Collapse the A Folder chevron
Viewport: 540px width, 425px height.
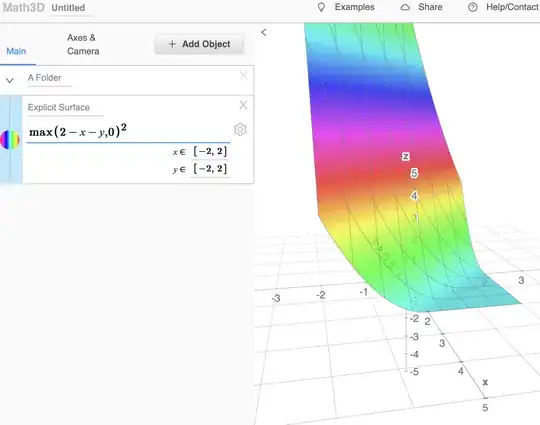click(10, 81)
